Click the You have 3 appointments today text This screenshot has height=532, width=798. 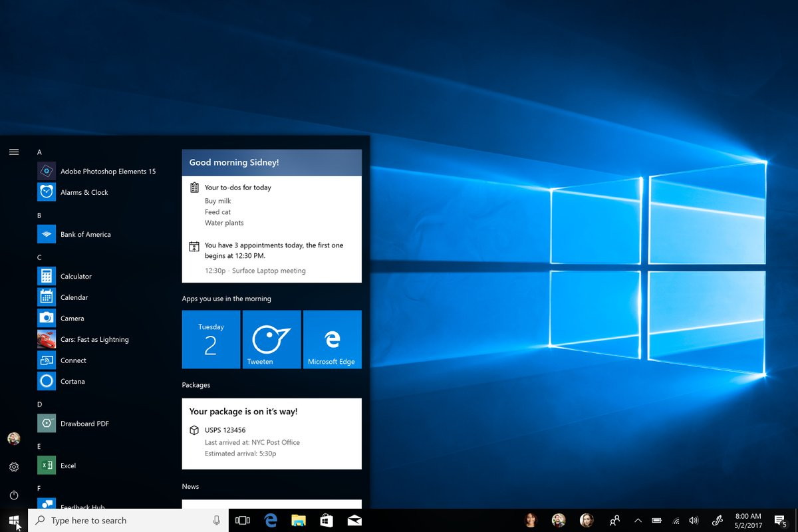coord(274,250)
